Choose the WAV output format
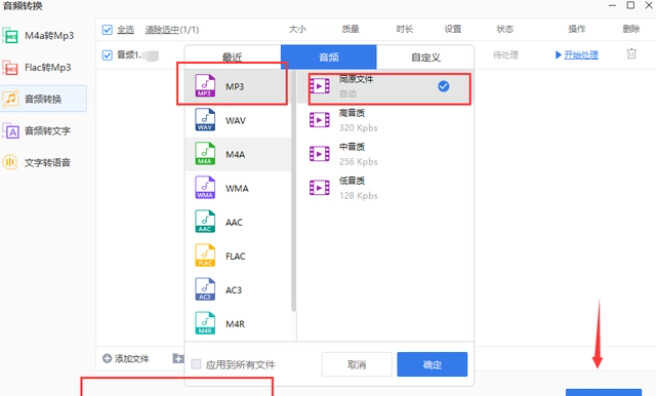The height and width of the screenshot is (396, 668). click(238, 121)
